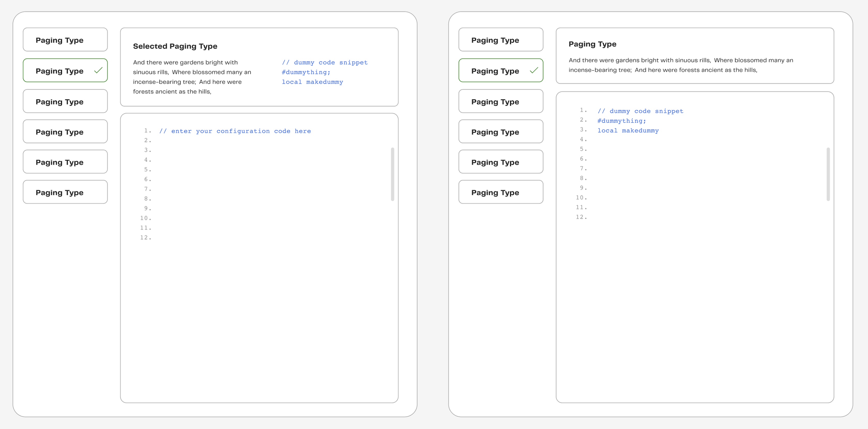The image size is (868, 429).
Task: Click line number 1 in right editor
Action: [583, 110]
